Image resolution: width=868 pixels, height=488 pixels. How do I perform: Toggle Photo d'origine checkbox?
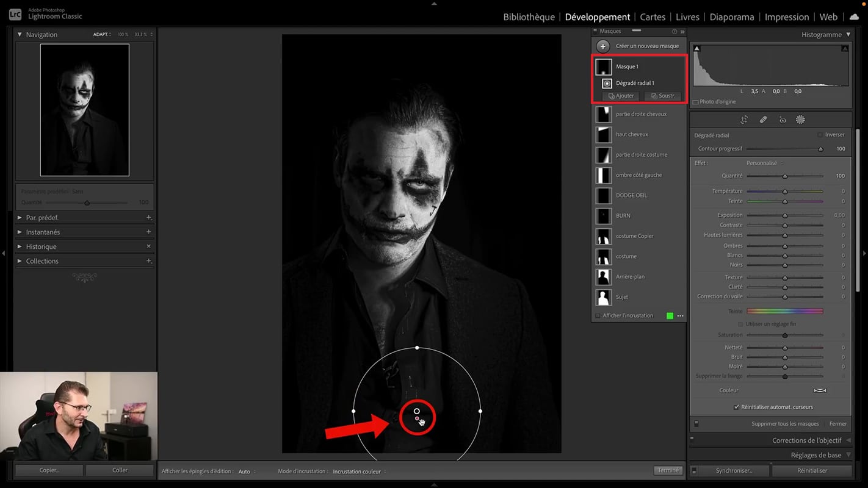(x=696, y=102)
